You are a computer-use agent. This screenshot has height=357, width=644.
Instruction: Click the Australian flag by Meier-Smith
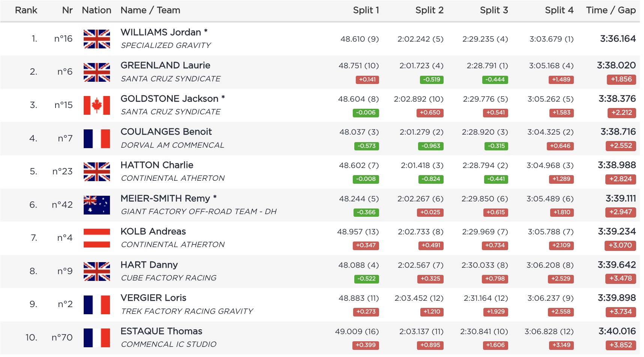[96, 205]
